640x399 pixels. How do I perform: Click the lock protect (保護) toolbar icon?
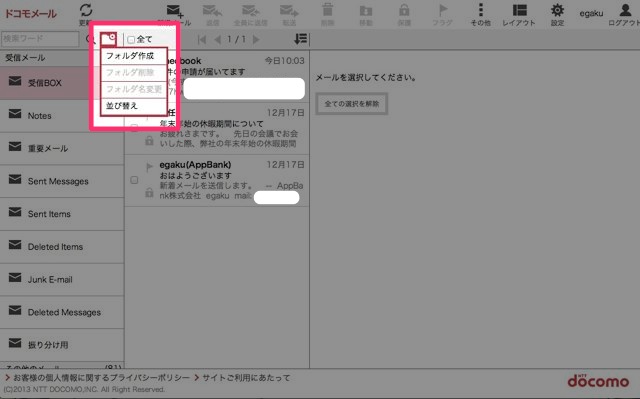[x=404, y=10]
